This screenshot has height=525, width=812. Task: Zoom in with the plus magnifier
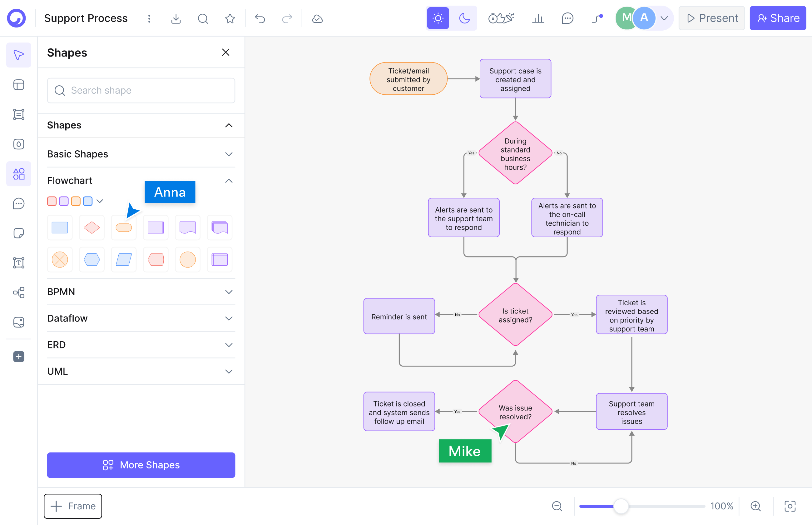[755, 506]
